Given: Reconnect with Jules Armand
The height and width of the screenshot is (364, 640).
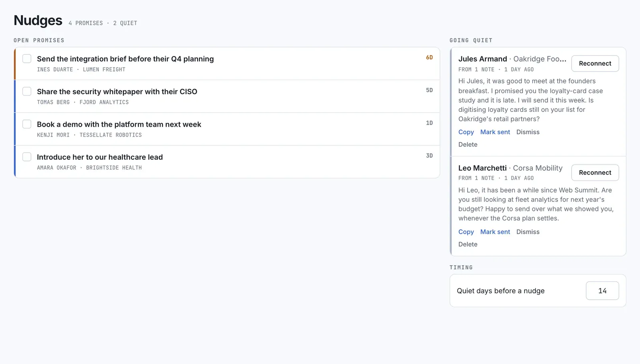Looking at the screenshot, I should click(595, 64).
